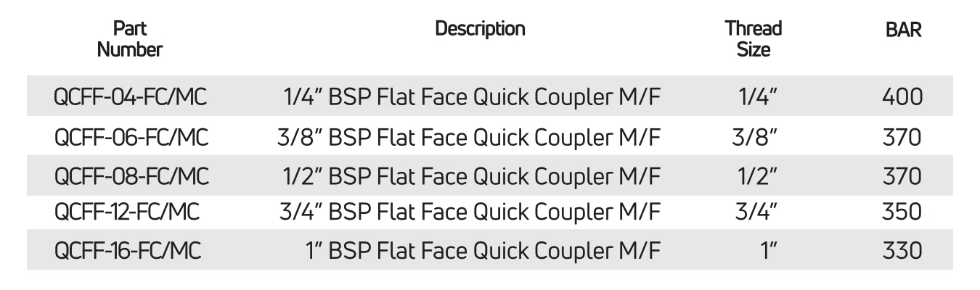Screen dimensions: 980x290
Task: Click the 1" BSP Flat Face coupler description
Action: click(x=483, y=251)
